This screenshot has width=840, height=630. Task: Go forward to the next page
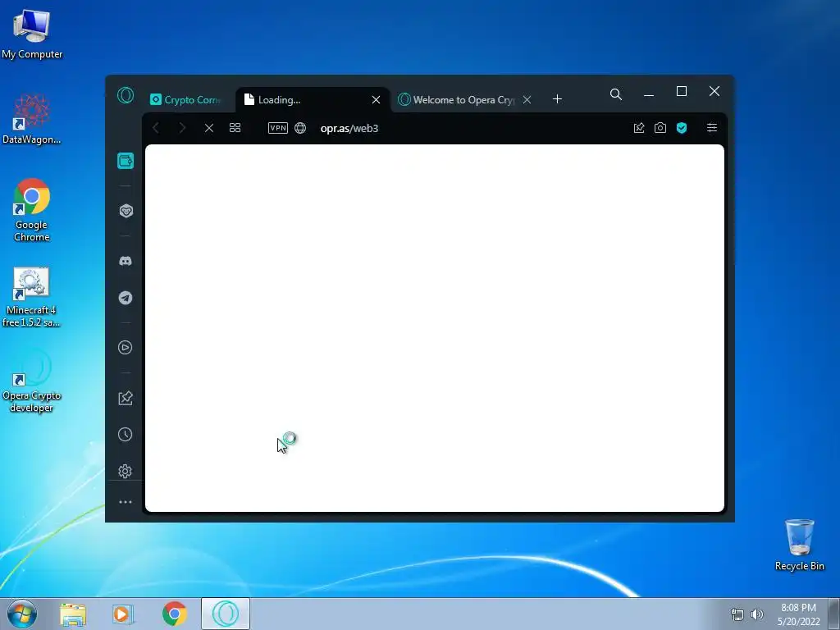[182, 128]
